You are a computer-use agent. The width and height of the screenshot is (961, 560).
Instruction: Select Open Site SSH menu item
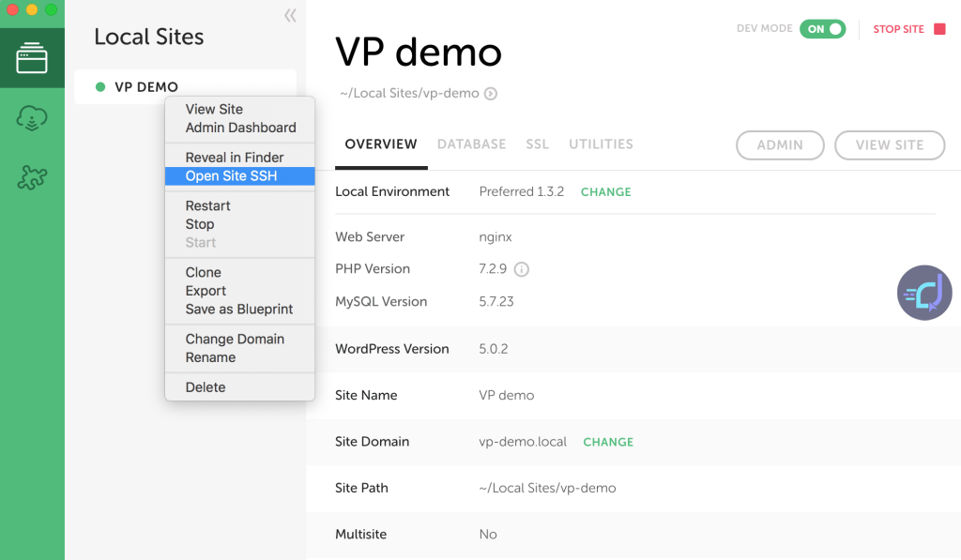[239, 175]
